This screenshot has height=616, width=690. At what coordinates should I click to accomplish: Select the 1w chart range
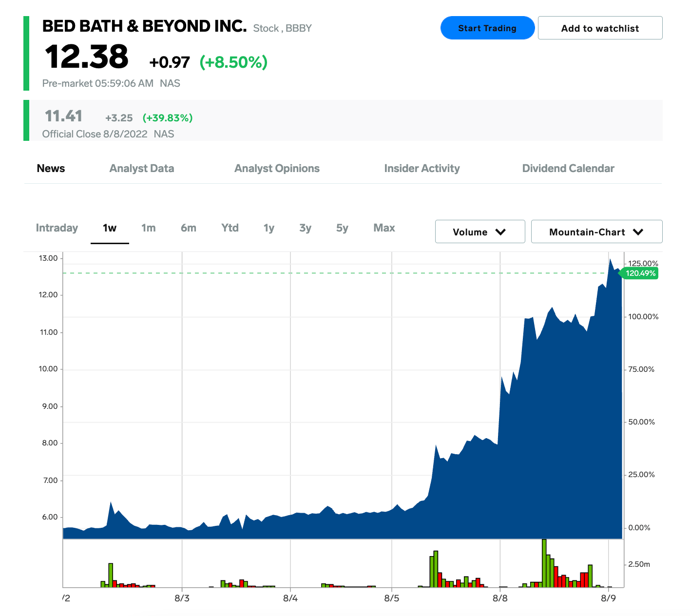(x=110, y=228)
